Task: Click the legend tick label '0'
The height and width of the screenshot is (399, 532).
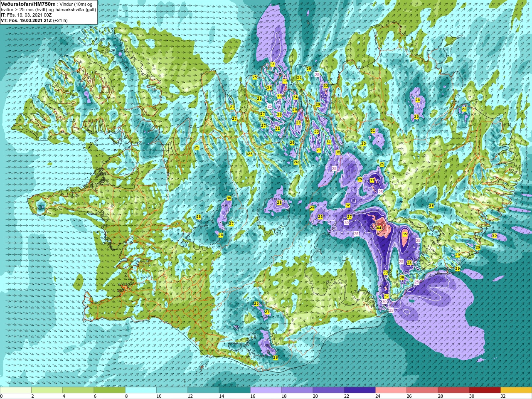Action: (1, 396)
